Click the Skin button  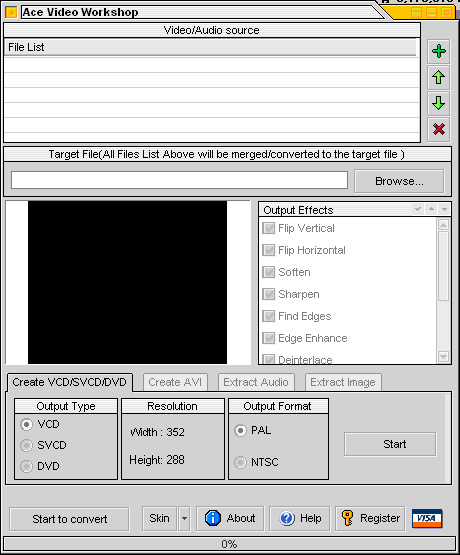click(159, 519)
